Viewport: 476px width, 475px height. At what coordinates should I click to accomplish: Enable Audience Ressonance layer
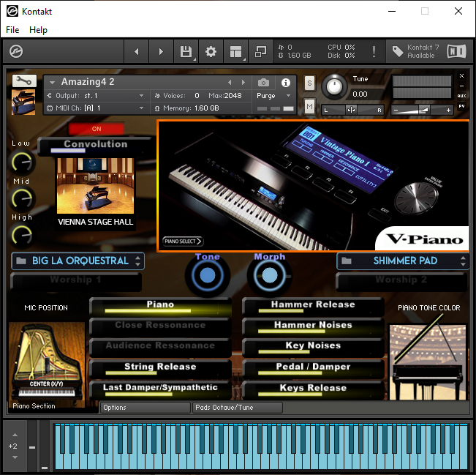click(x=160, y=348)
